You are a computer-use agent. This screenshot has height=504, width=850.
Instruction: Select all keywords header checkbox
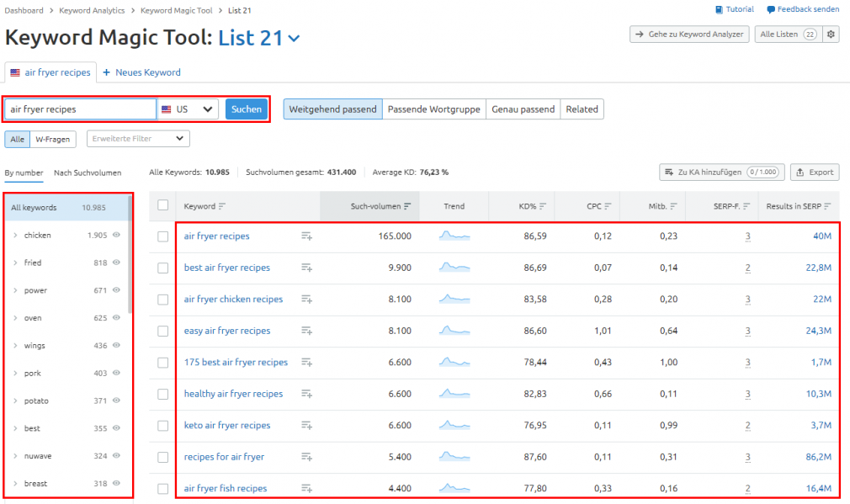162,205
